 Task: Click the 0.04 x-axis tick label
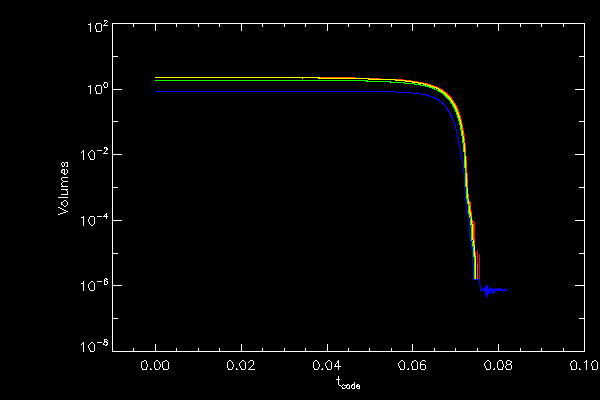point(327,367)
